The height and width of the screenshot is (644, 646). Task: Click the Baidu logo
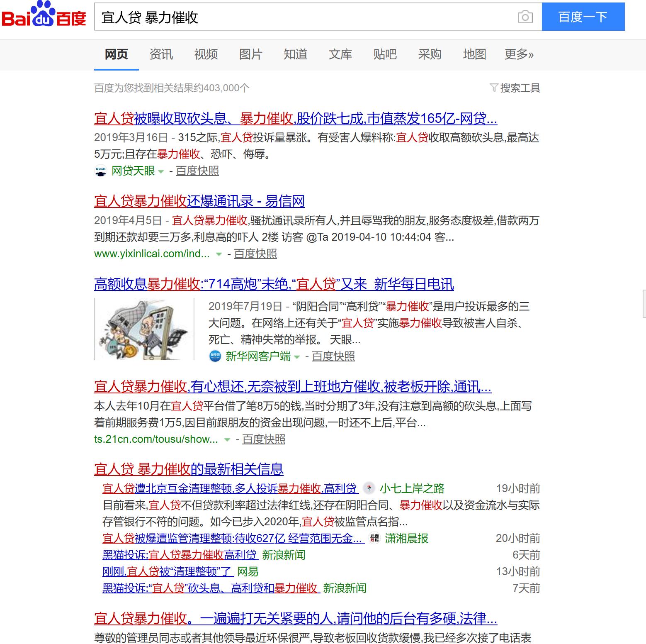click(44, 17)
